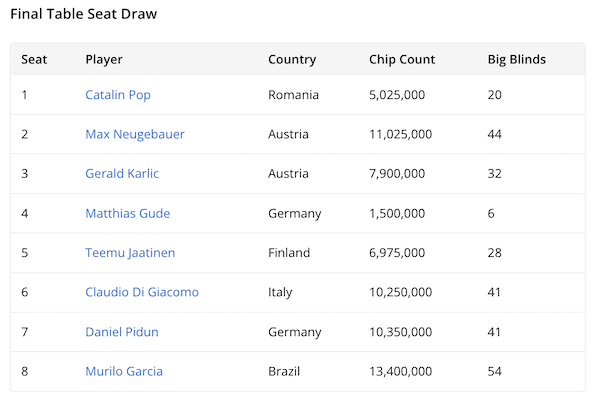Select the Romania country cell
This screenshot has height=410, width=600.
pyautogui.click(x=293, y=95)
